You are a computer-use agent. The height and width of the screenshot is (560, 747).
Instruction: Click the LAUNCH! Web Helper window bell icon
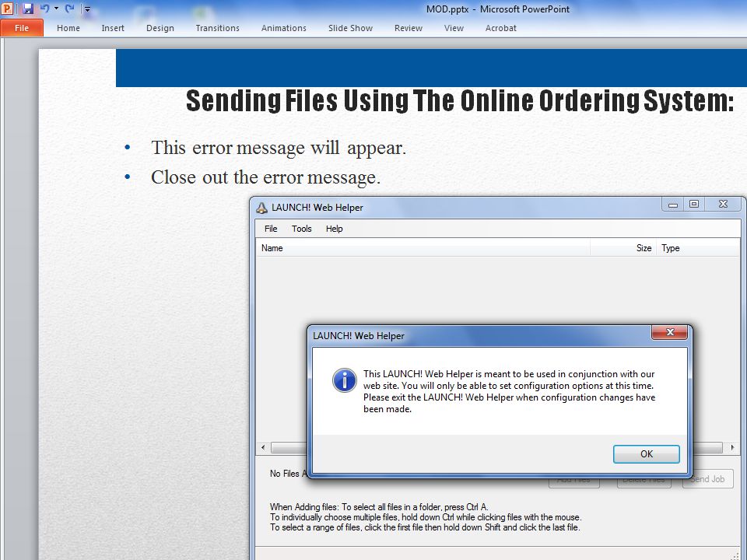[x=261, y=208]
